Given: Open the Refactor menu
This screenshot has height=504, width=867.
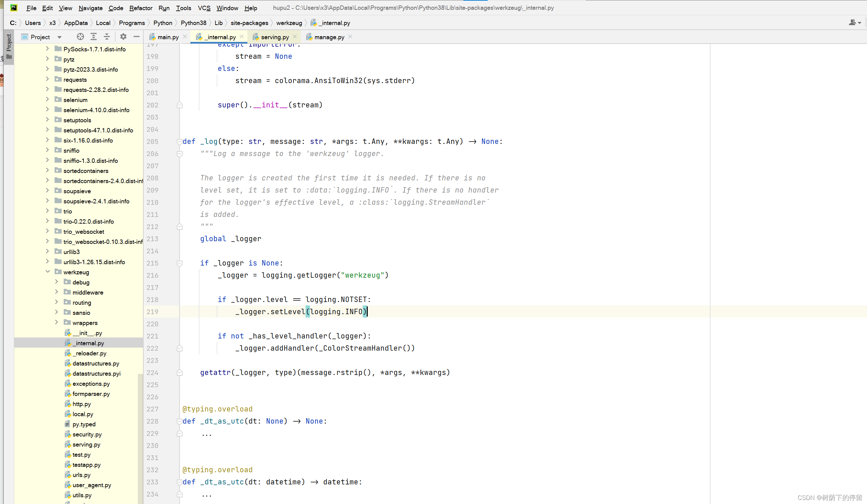Looking at the screenshot, I should [140, 8].
